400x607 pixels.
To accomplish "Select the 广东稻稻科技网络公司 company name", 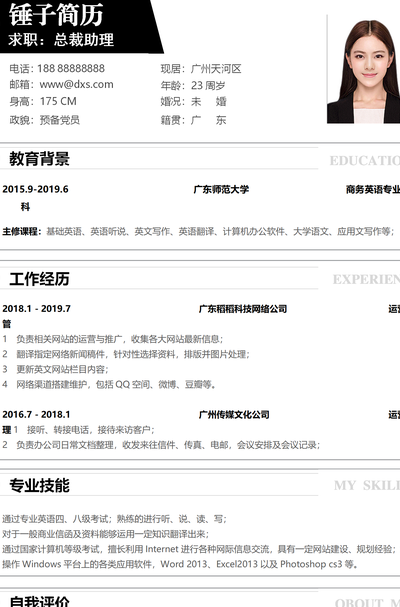I will 243,309.
